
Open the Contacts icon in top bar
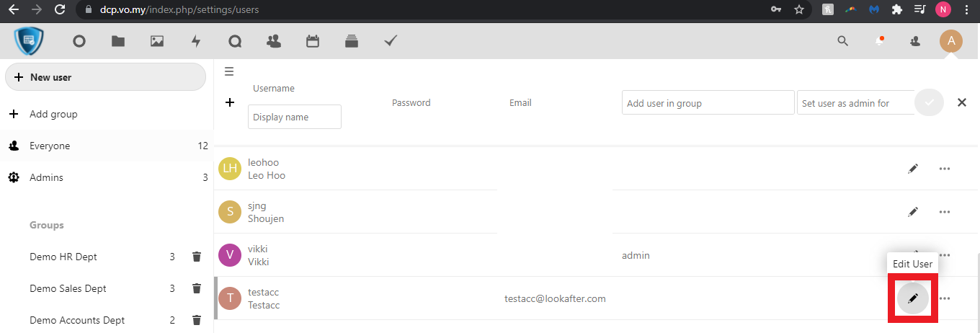[x=274, y=42]
